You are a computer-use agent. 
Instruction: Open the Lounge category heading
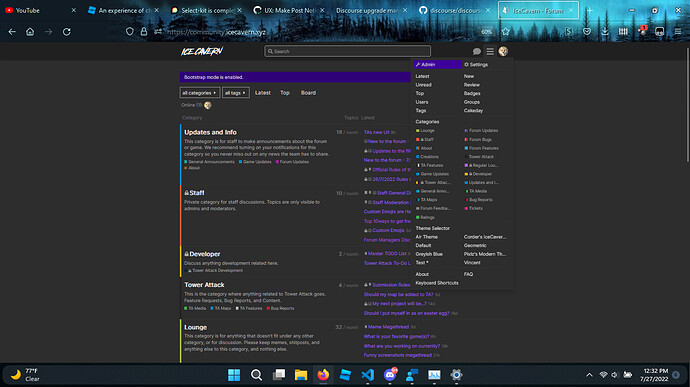(x=195, y=327)
